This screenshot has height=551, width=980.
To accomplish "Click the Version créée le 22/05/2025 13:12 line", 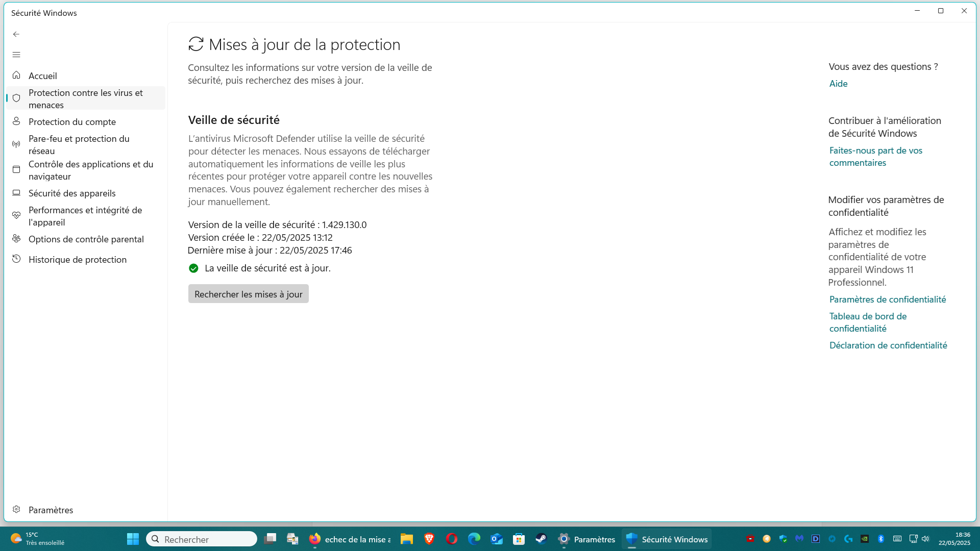I will click(x=260, y=237).
